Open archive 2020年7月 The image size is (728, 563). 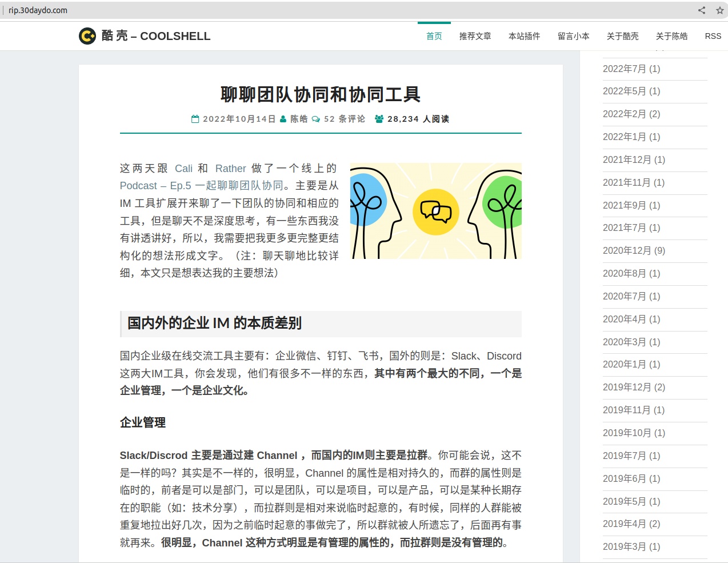(x=631, y=296)
